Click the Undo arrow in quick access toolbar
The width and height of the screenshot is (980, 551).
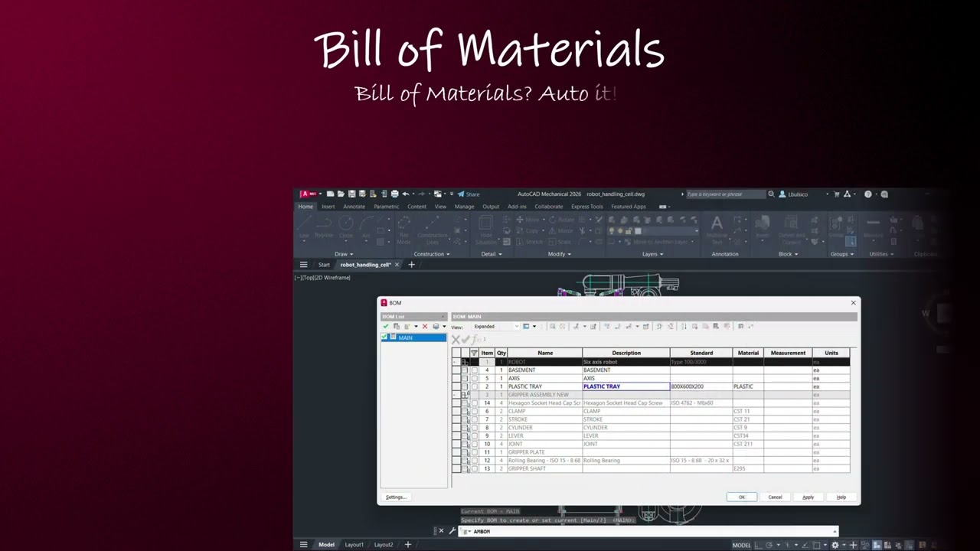coord(406,194)
